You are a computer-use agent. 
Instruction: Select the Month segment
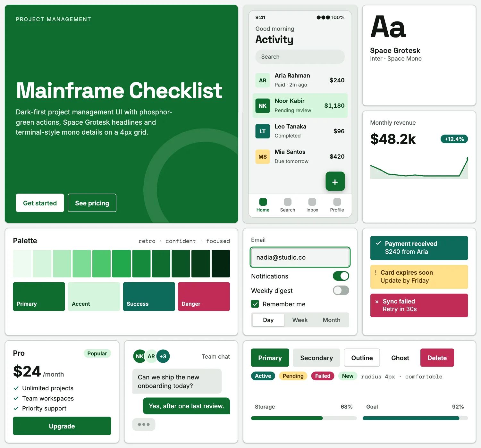[332, 320]
